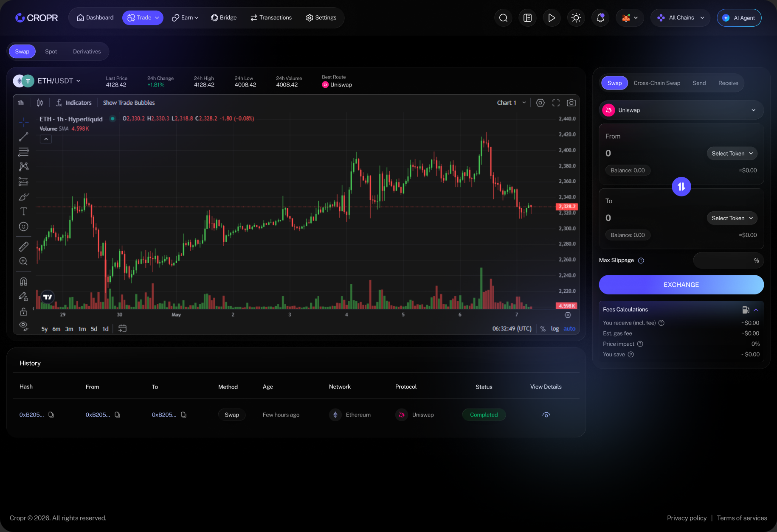Viewport: 777px width, 532px height.
Task: Select Token in the From box
Action: click(x=732, y=154)
